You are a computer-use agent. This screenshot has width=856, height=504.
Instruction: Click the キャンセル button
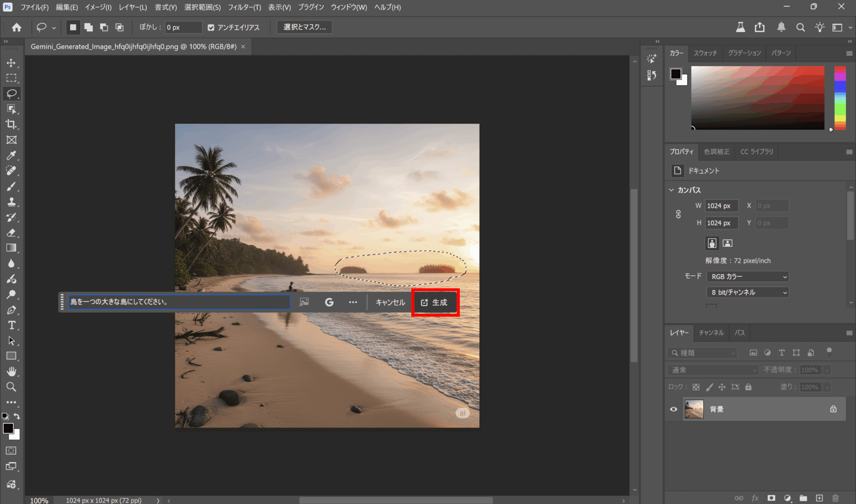coord(390,302)
